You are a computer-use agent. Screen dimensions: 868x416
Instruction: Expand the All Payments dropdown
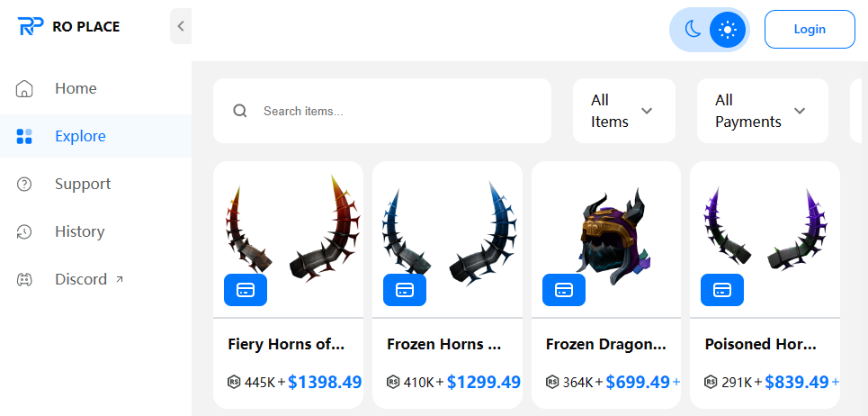click(762, 111)
